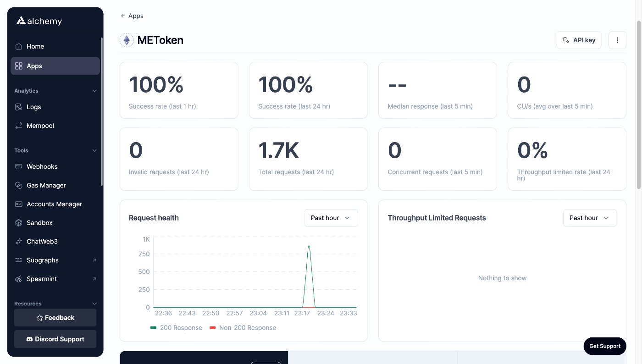Click the Success rate (last 24 hr) card
Image resolution: width=642 pixels, height=364 pixels.
(x=308, y=90)
